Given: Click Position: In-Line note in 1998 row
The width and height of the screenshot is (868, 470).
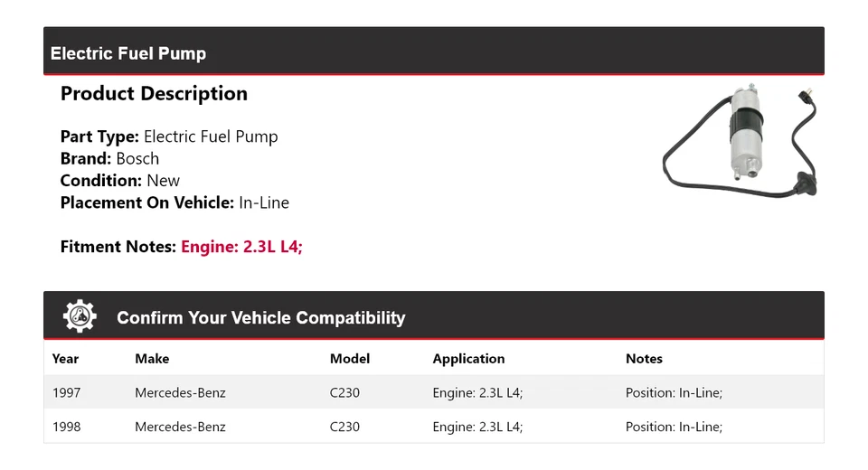Looking at the screenshot, I should tap(674, 427).
